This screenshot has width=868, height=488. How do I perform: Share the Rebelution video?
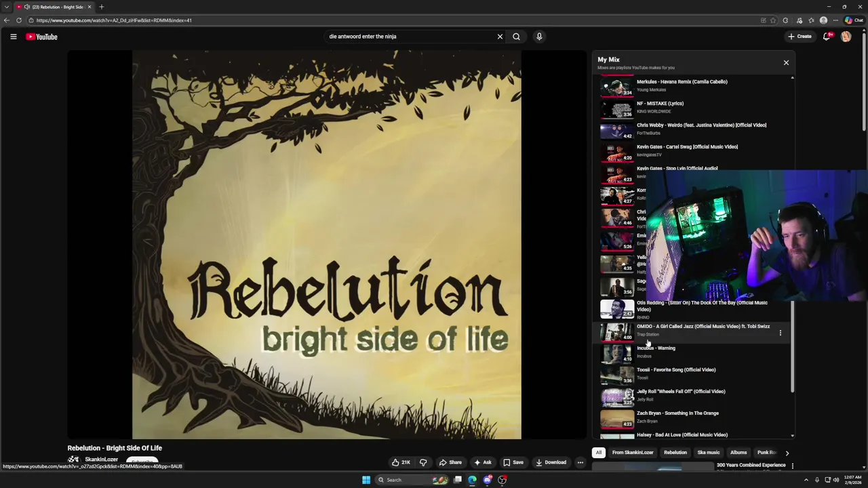click(450, 462)
